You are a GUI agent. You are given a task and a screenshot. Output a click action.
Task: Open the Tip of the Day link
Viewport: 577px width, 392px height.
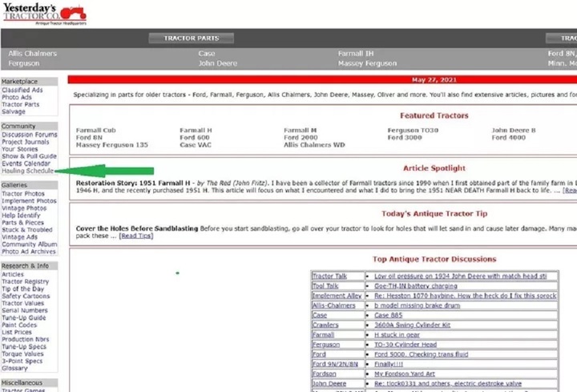(22, 289)
